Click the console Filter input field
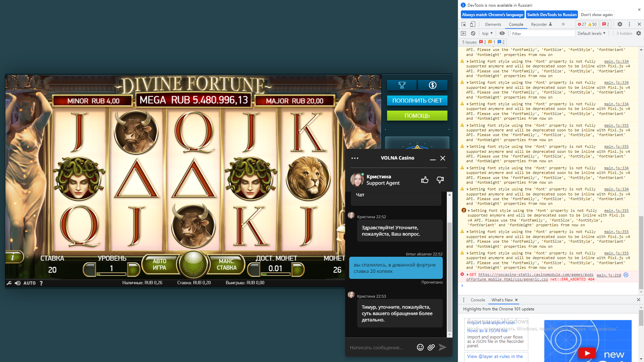 click(542, 34)
